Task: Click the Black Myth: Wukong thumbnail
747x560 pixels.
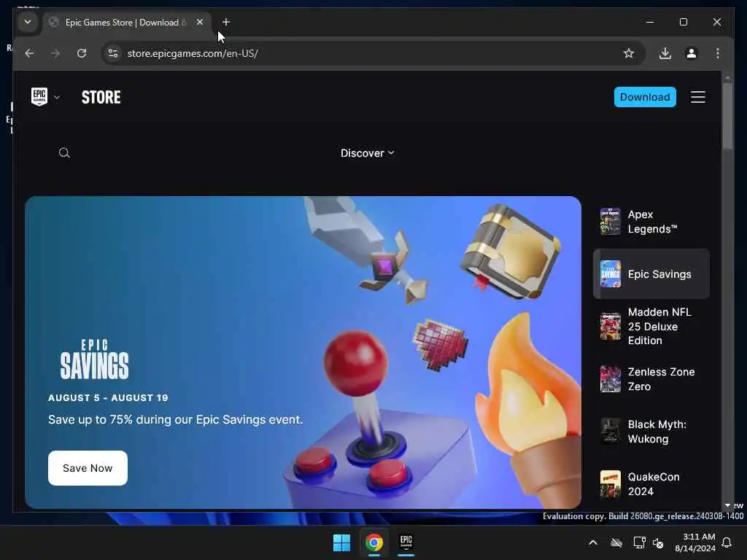Action: (x=611, y=432)
